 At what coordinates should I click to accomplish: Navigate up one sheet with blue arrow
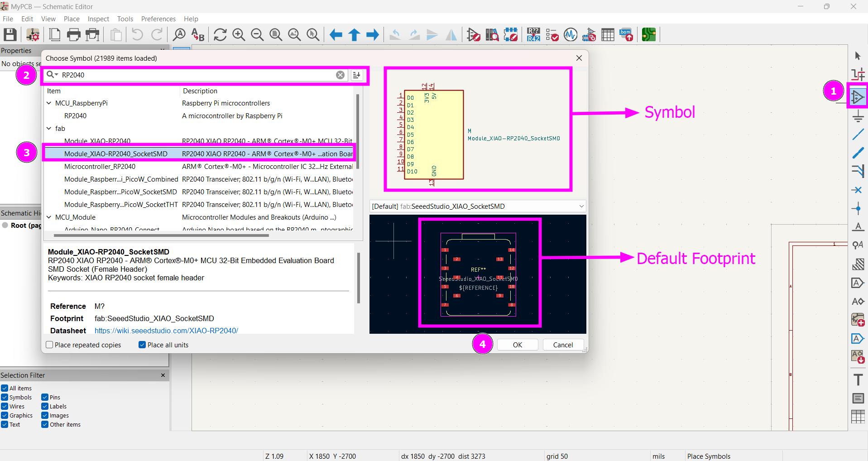coord(354,35)
